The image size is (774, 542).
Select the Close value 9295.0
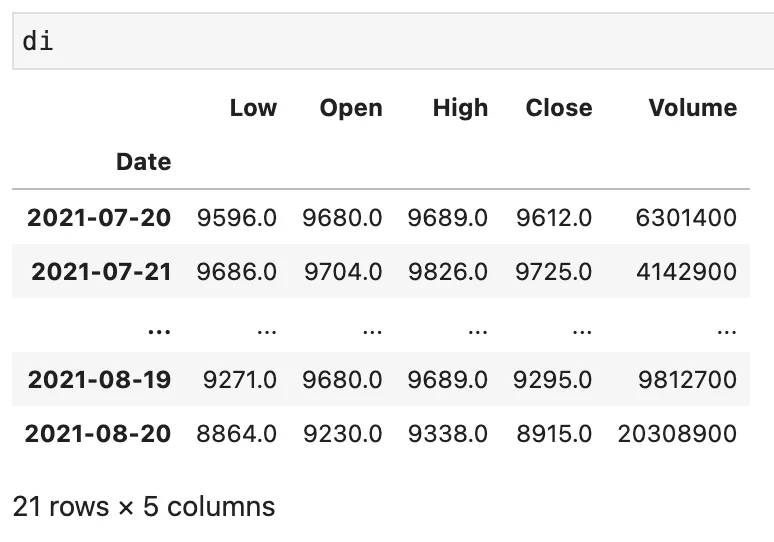pyautogui.click(x=554, y=380)
